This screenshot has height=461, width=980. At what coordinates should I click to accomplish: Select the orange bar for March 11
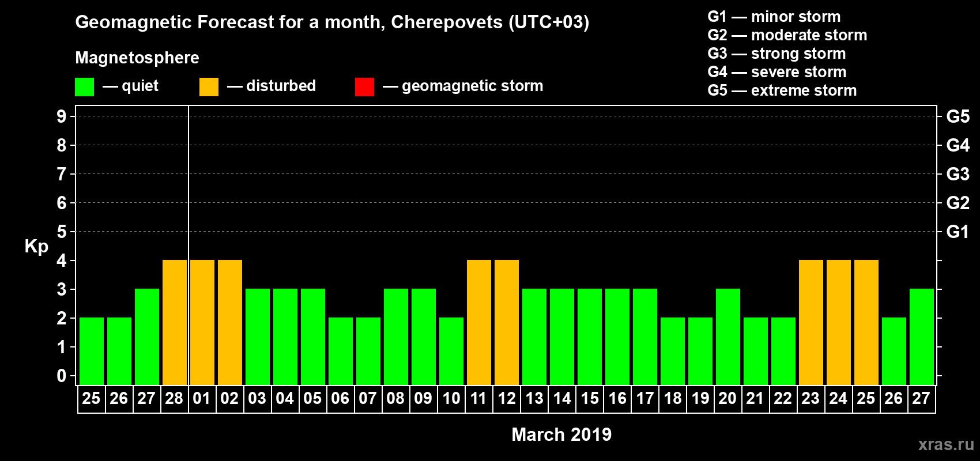tap(479, 322)
